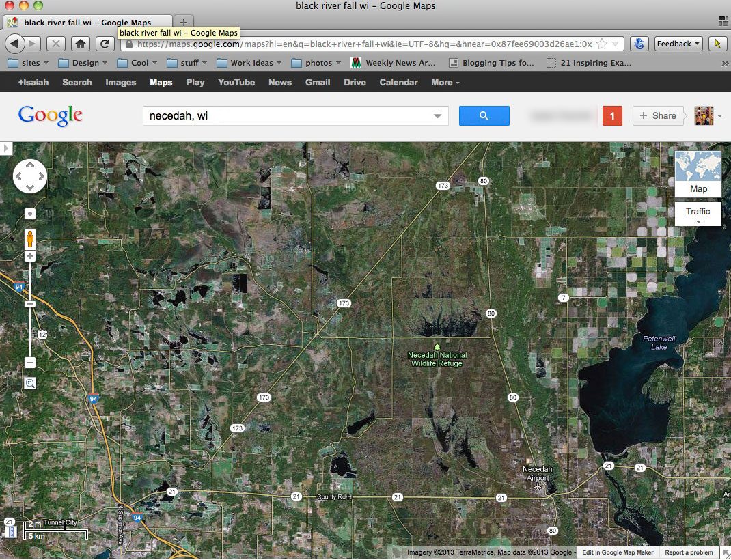Click the Street View pegman icon
The image size is (731, 560).
tap(30, 239)
